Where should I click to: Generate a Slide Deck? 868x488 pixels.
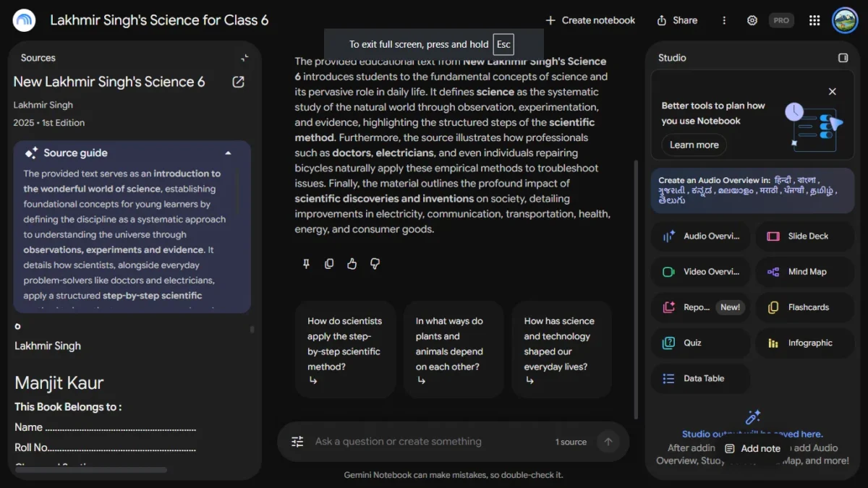(805, 236)
